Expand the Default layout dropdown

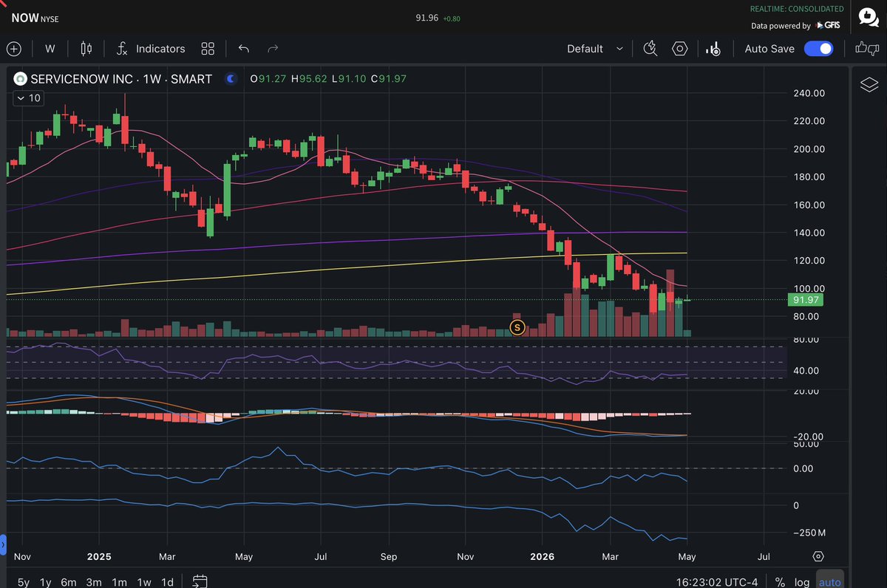pos(595,49)
